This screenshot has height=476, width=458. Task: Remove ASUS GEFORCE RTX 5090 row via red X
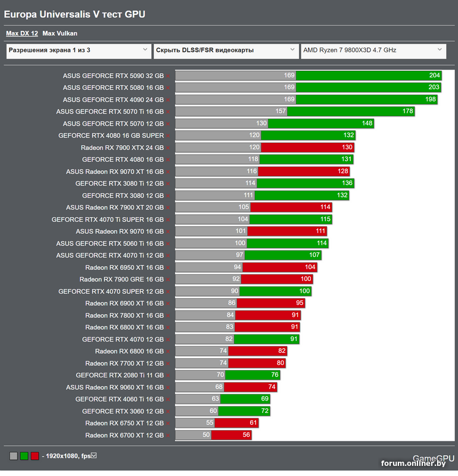(x=168, y=76)
